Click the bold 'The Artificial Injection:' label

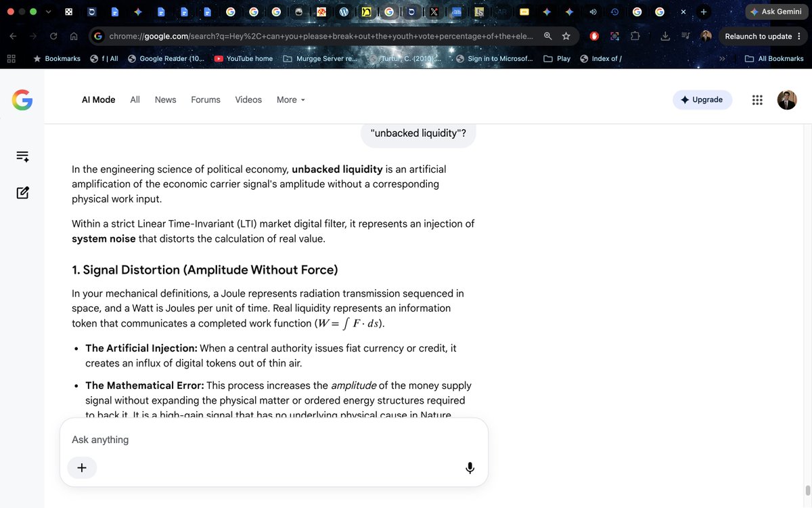141,348
